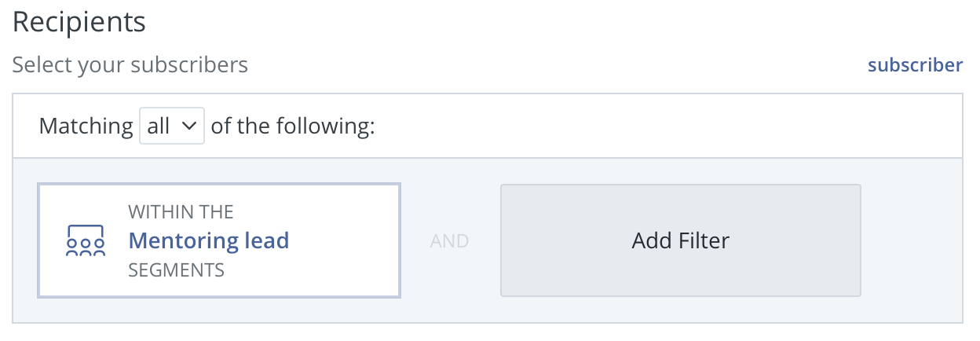Select the "WITHIN THE" label text
Screen dimensions: 980x341
[x=181, y=212]
